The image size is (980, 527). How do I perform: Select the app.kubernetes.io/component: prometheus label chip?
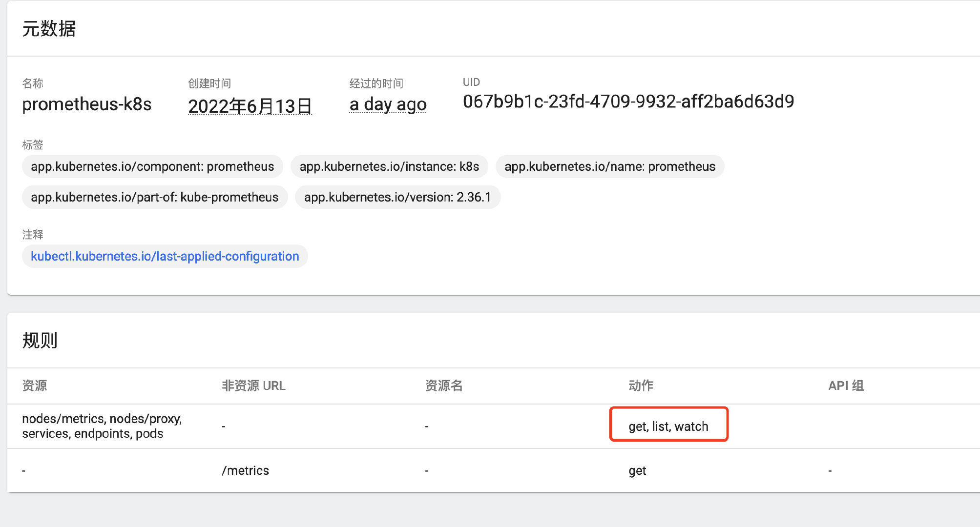click(x=152, y=166)
